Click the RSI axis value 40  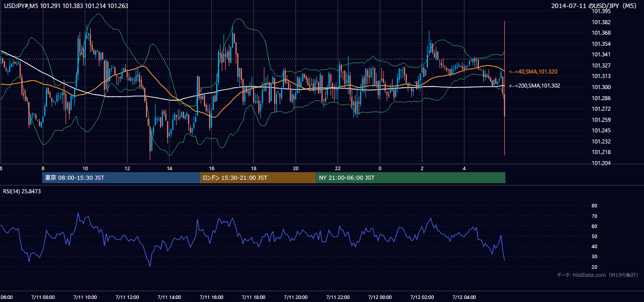pos(594,246)
